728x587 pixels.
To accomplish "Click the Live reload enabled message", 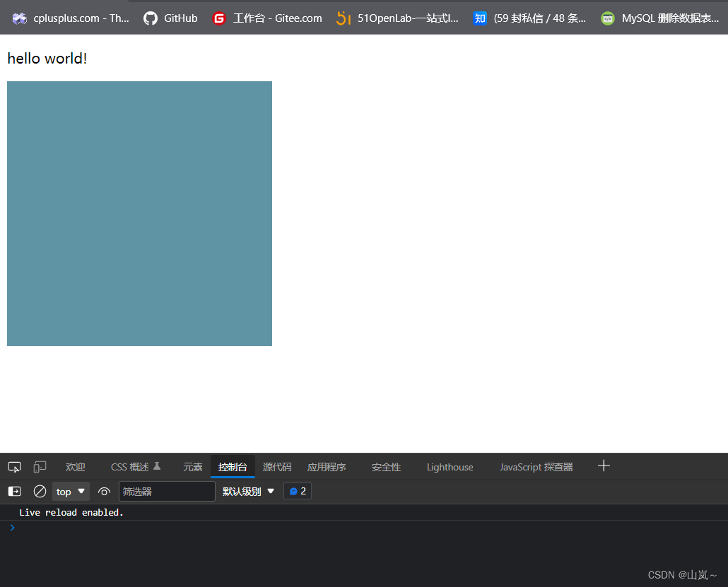I will click(71, 512).
